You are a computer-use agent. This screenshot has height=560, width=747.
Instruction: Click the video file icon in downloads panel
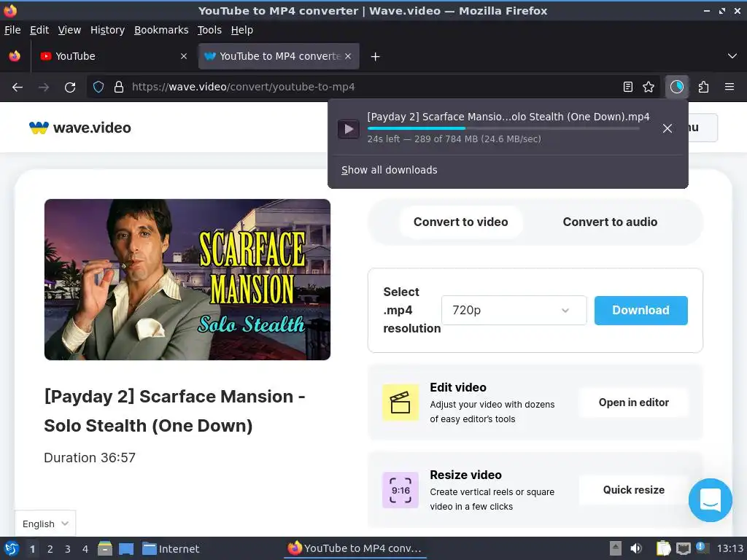click(348, 128)
